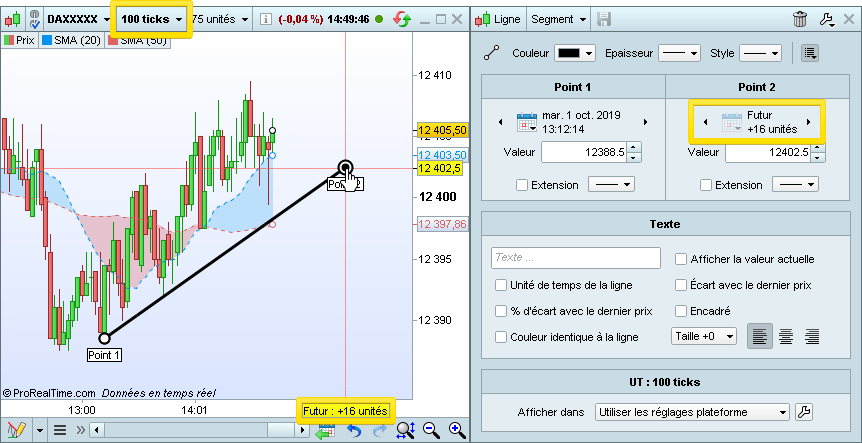Click the zoom in magnifier
Image resolution: width=862 pixels, height=443 pixels.
click(457, 430)
